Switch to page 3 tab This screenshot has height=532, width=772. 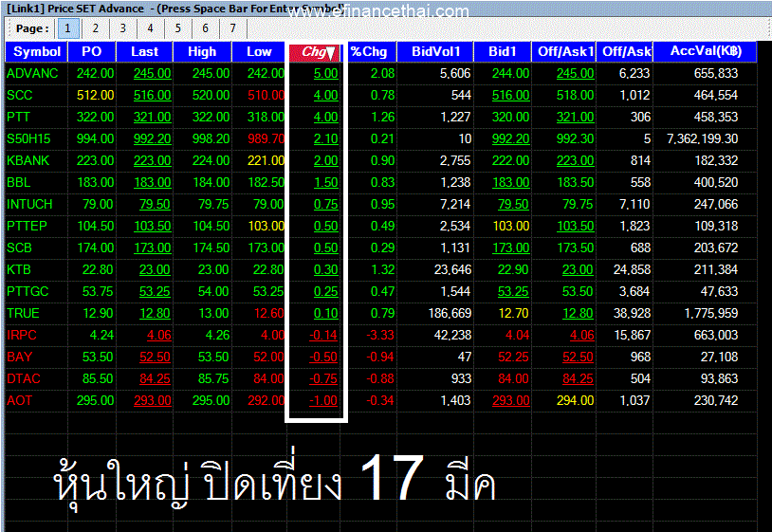tap(122, 28)
